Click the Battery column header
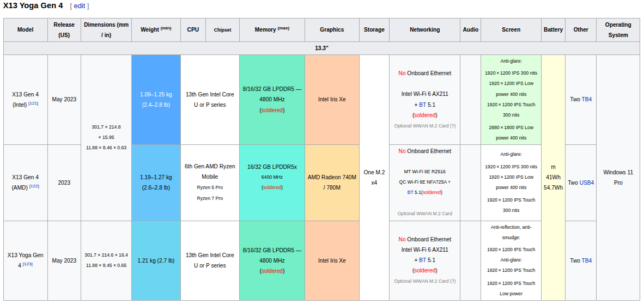The height and width of the screenshot is (304, 644). click(553, 29)
